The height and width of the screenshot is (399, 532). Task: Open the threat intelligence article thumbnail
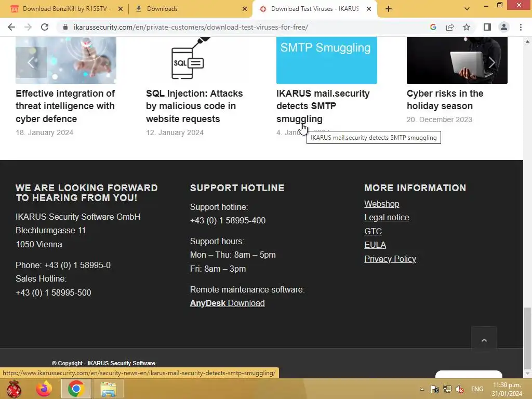pyautogui.click(x=66, y=60)
